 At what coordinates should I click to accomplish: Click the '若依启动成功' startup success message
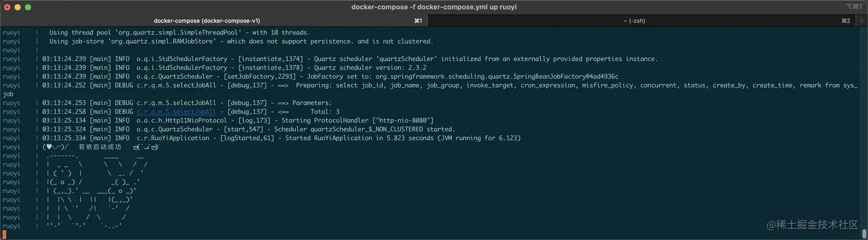coord(99,147)
